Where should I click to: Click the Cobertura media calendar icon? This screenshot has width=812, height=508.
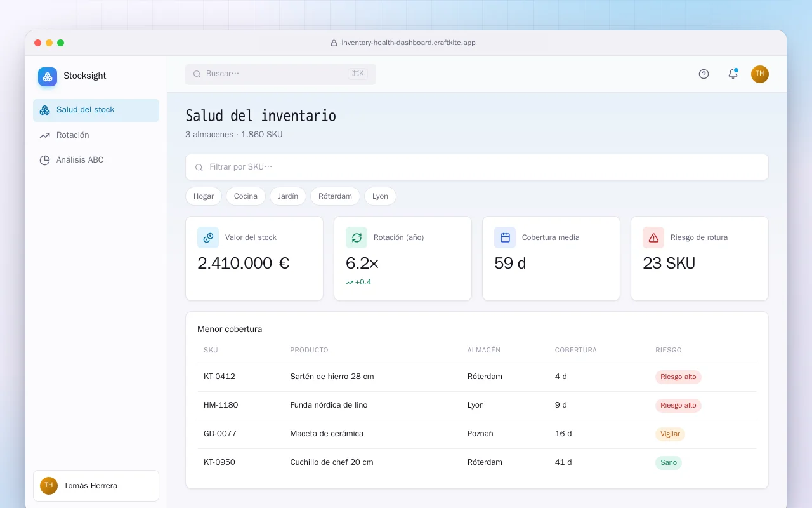coord(505,237)
